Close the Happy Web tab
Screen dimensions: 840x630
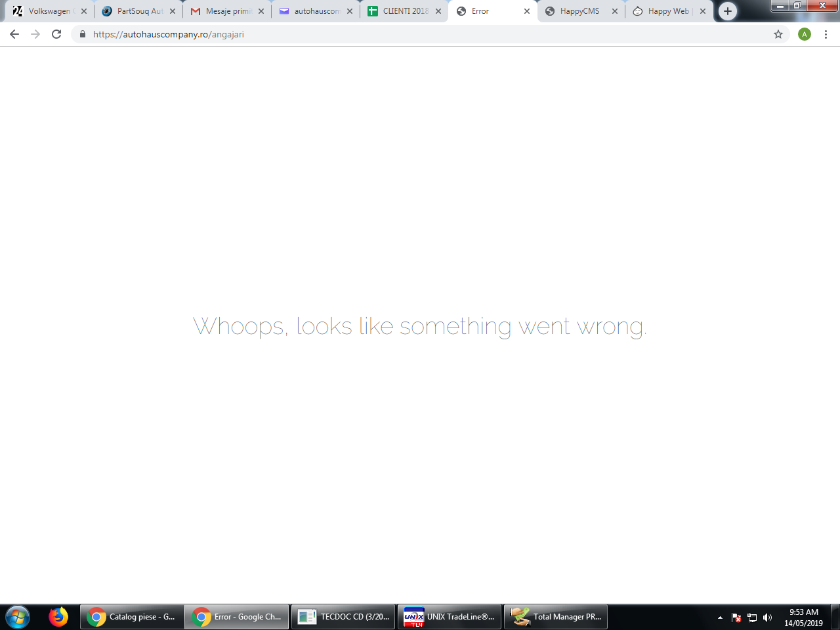(x=703, y=11)
